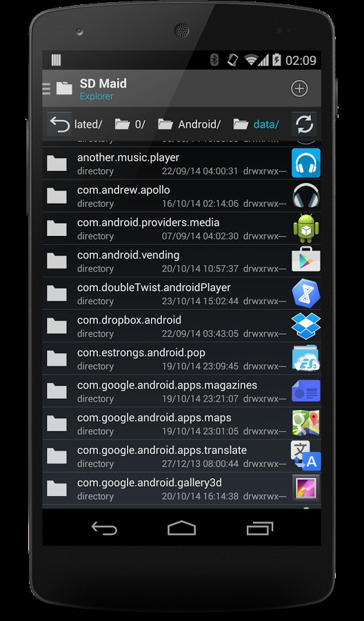Tap Android home navigation button
Viewport: 364px width, 621px height.
coord(181,529)
